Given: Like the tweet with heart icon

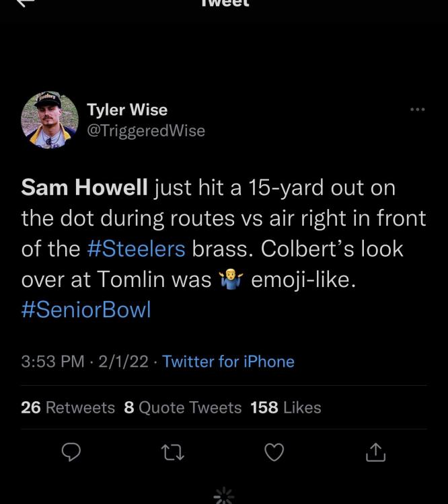Looking at the screenshot, I should 274,454.
